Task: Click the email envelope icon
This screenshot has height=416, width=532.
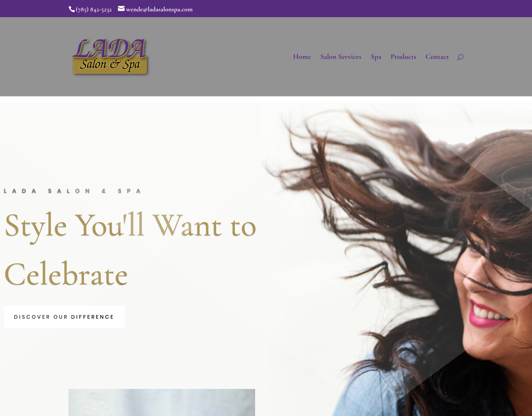Action: point(121,9)
